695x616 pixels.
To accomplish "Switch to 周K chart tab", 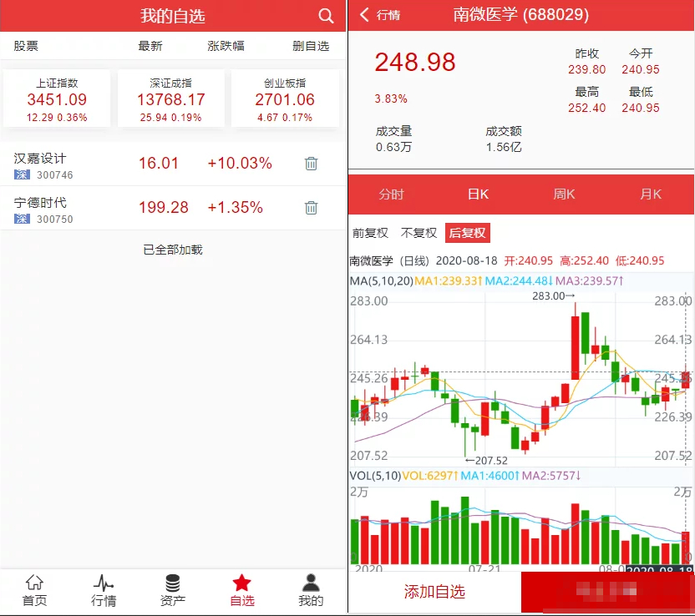I will (565, 194).
